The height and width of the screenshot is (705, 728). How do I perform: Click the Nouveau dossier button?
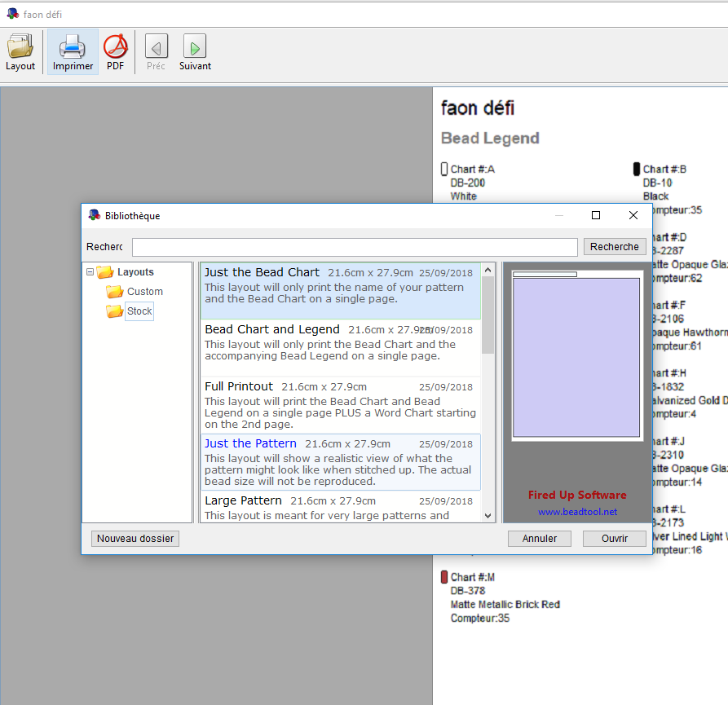click(x=135, y=538)
